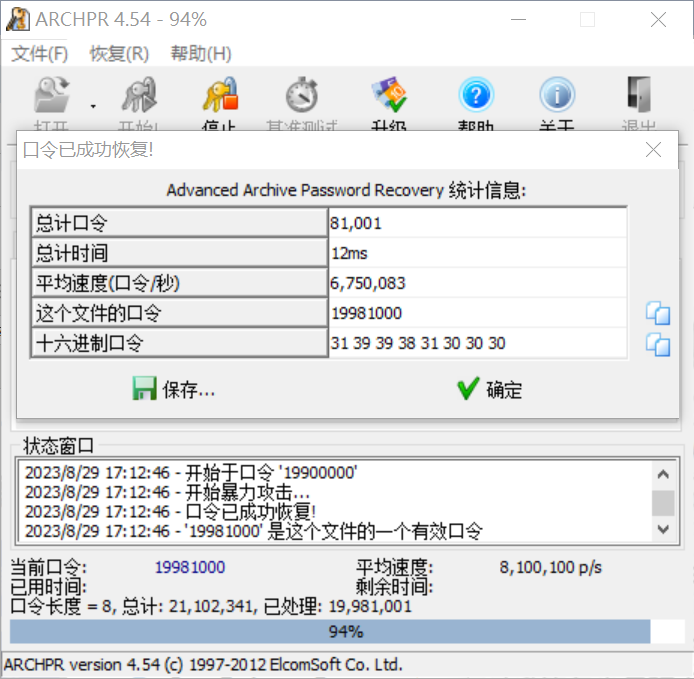
Task: Close the 口令已成功恢复 dialog
Action: 653,150
